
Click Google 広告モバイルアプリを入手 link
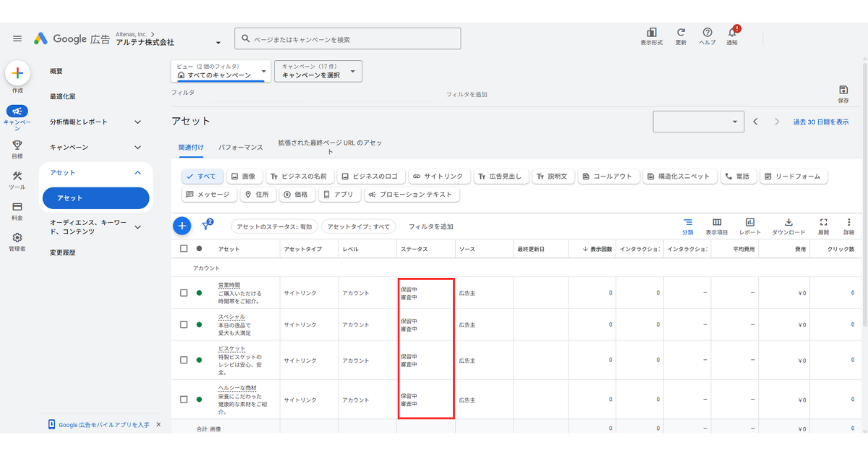[103, 425]
